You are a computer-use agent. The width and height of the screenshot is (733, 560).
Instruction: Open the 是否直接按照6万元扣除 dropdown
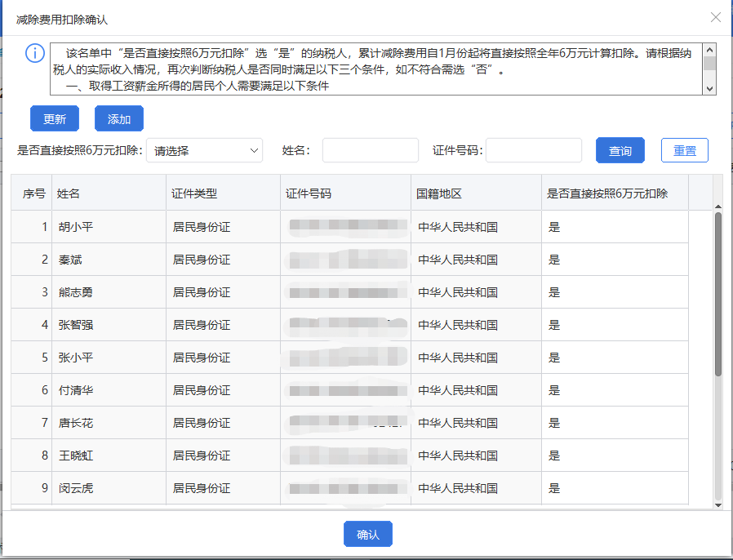205,151
